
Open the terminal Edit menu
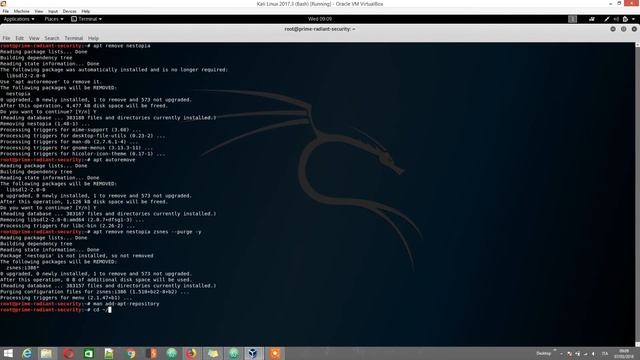20,38
